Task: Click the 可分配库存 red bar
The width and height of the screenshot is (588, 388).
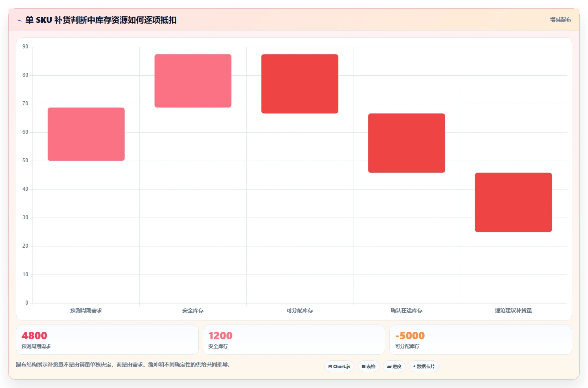Action: tap(300, 84)
